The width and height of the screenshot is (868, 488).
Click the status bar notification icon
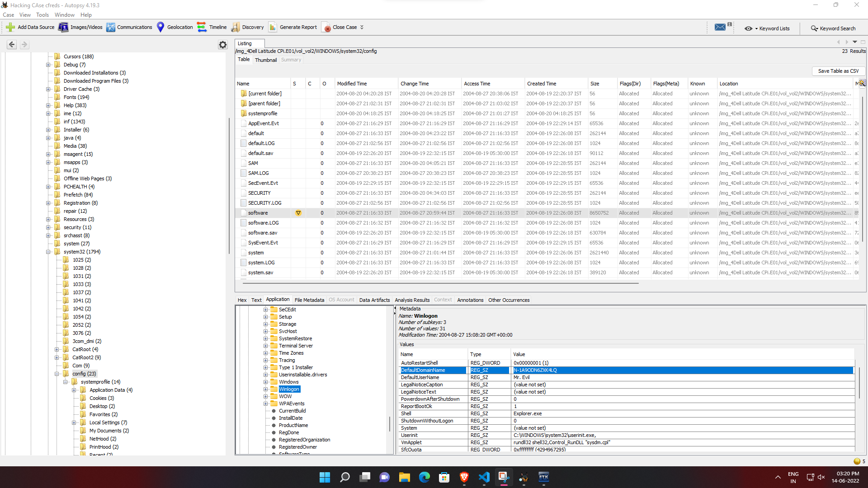857,461
